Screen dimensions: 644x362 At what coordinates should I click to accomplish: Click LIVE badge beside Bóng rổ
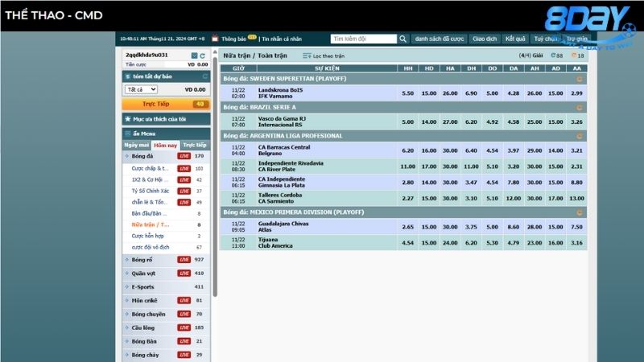coord(184,260)
